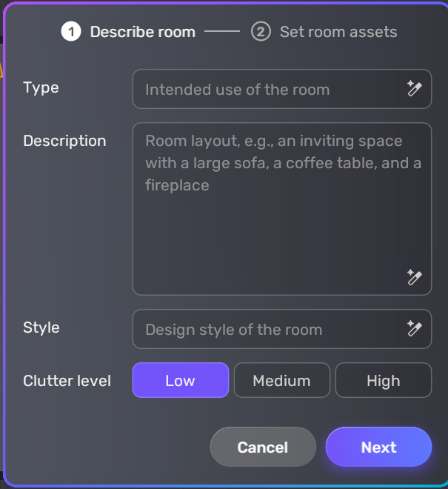Click the Style field label
448x489 pixels.
[41, 327]
